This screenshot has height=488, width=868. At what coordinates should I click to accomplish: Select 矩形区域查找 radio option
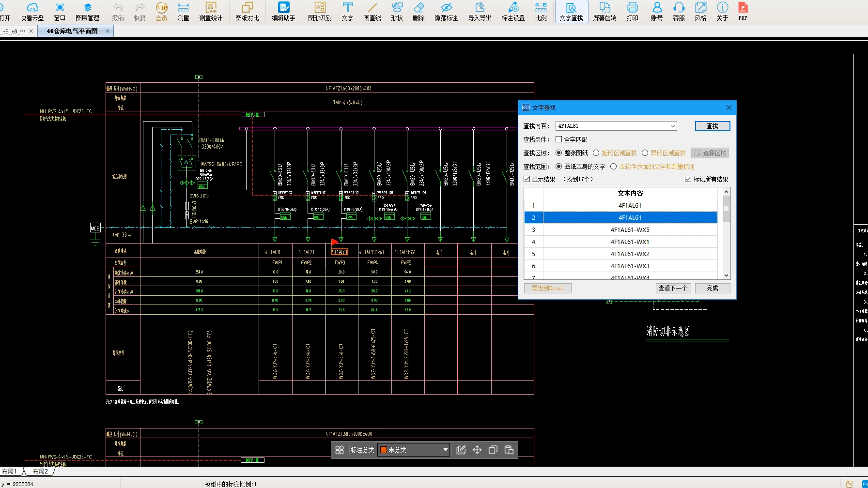coord(596,153)
